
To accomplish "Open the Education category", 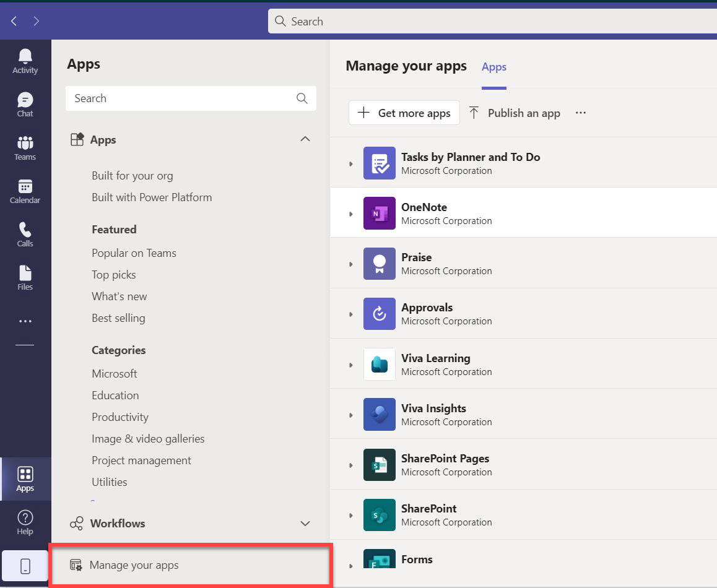I will pos(115,396).
